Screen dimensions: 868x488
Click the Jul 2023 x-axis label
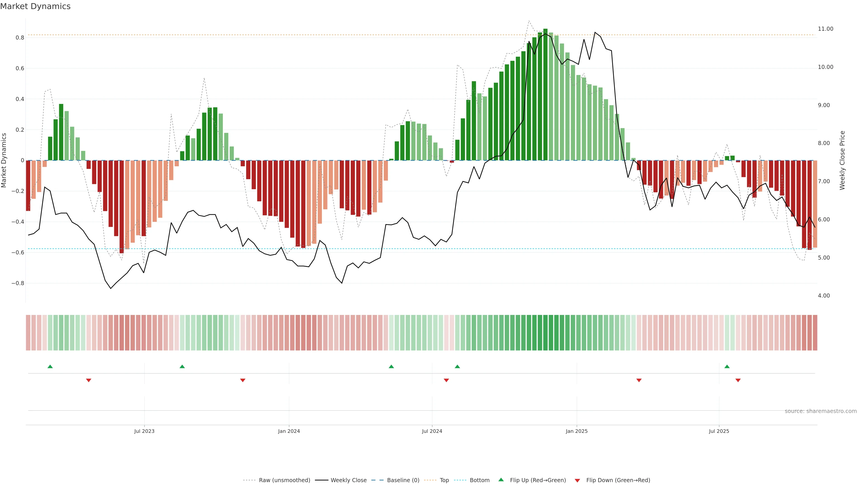144,431
